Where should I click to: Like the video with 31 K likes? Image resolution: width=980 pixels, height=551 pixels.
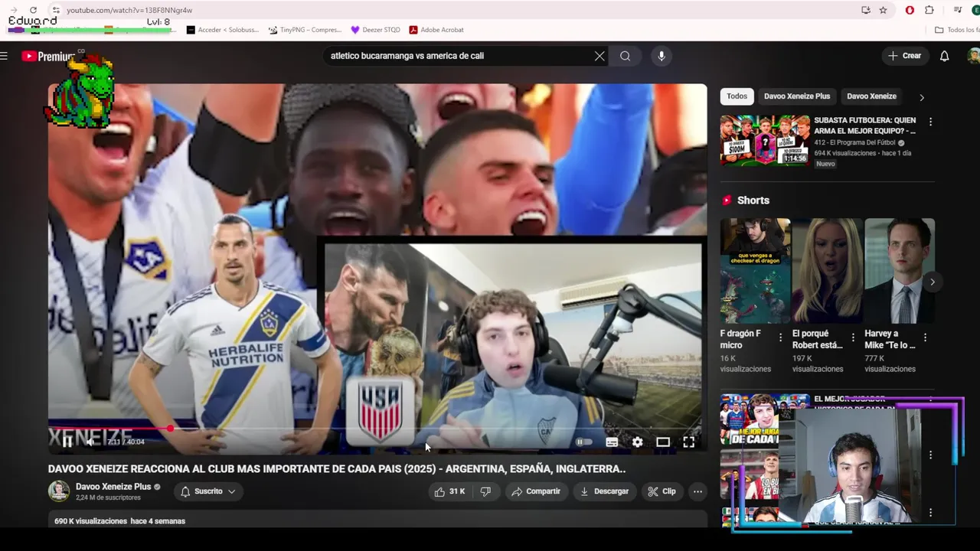coord(449,491)
